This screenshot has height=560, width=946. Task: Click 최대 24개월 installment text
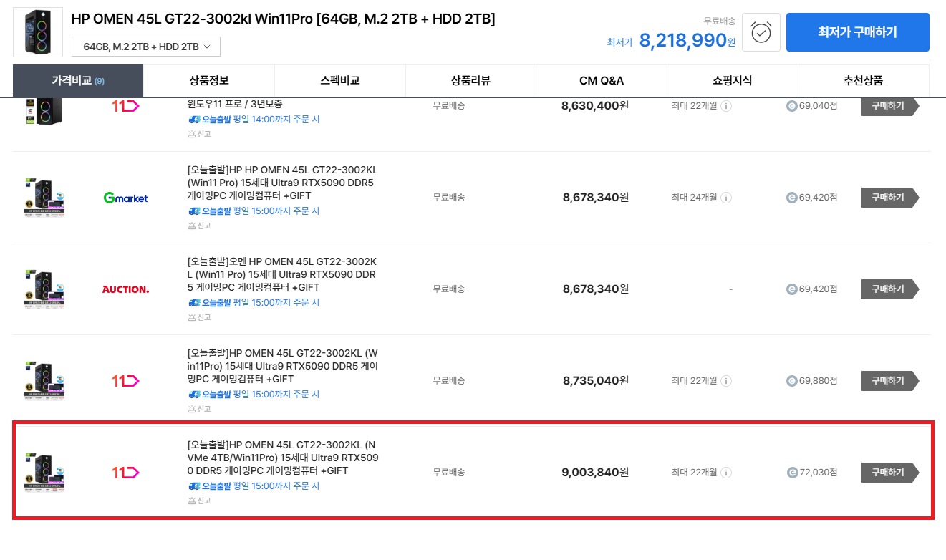click(x=694, y=198)
